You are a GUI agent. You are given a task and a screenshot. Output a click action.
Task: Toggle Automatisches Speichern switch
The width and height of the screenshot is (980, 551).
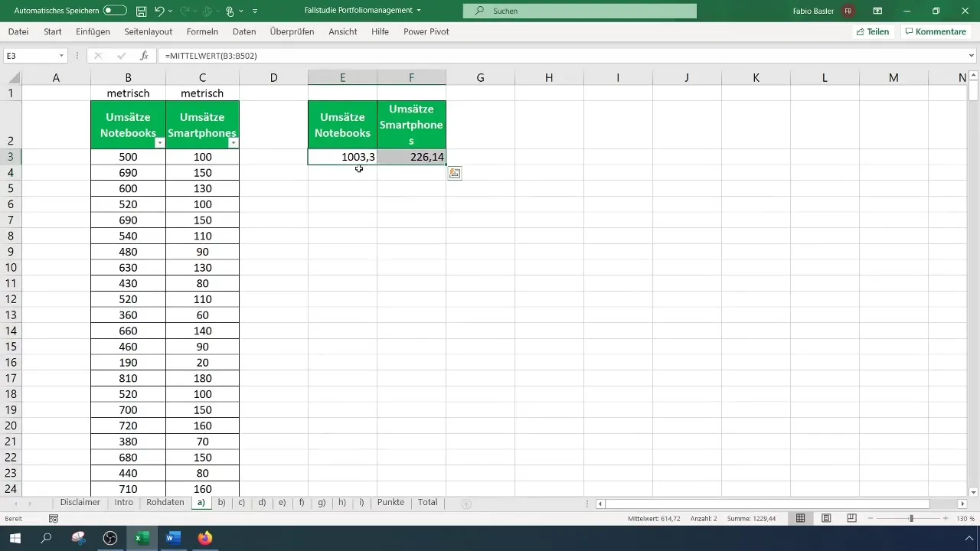click(116, 11)
